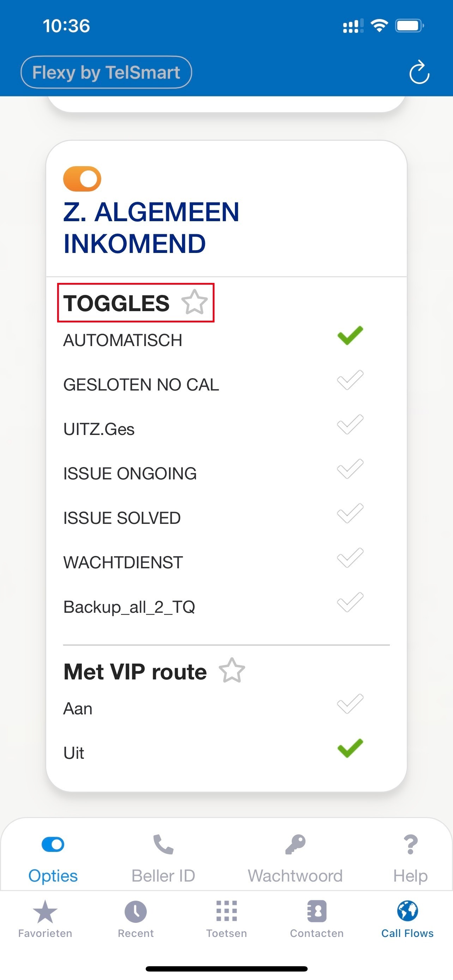Choose the Backup_all_2_TQ option
Screen dimensions: 453x980
tap(350, 603)
